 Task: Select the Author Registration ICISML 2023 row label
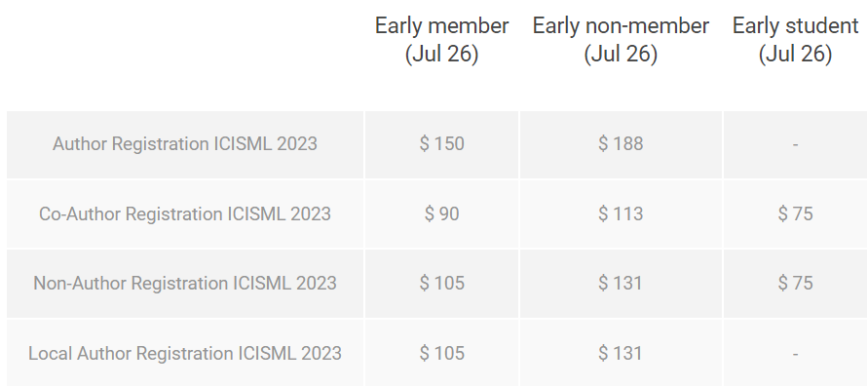185,144
